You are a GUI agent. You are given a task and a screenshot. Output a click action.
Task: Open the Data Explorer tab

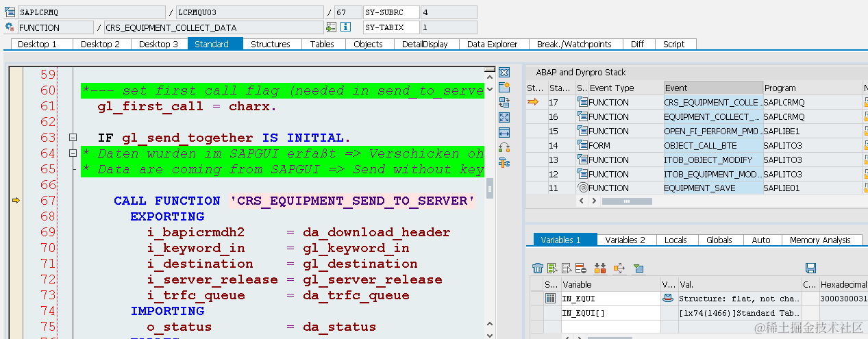[x=492, y=44]
